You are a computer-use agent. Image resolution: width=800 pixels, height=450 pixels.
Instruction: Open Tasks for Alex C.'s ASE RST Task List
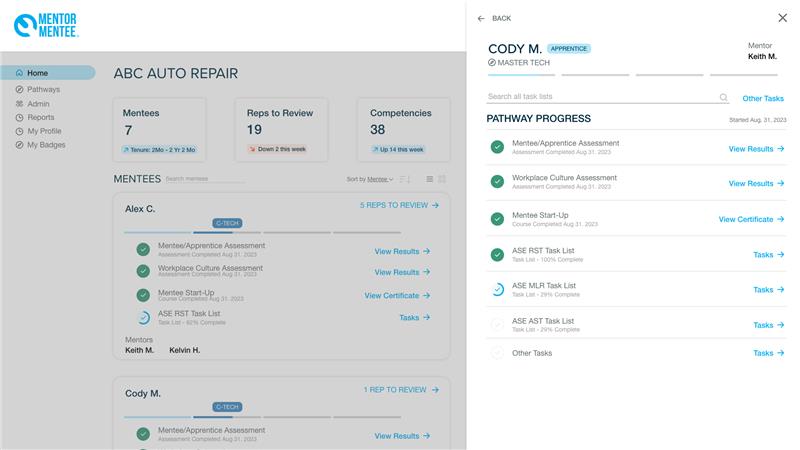(x=414, y=318)
